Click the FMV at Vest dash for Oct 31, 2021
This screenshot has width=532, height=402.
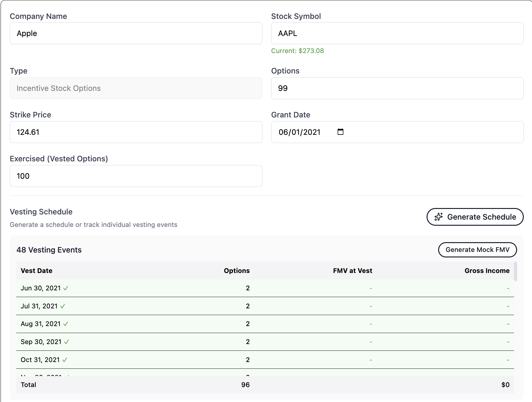point(371,360)
